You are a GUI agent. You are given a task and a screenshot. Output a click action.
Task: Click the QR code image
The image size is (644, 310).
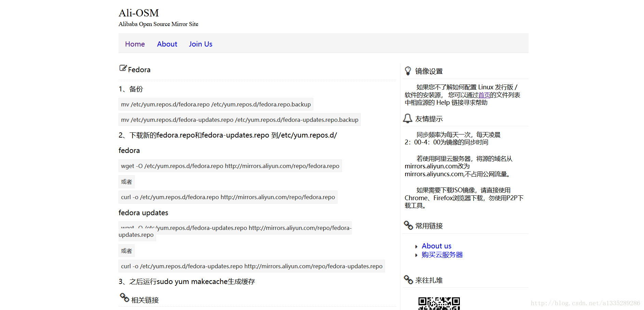[x=439, y=303]
